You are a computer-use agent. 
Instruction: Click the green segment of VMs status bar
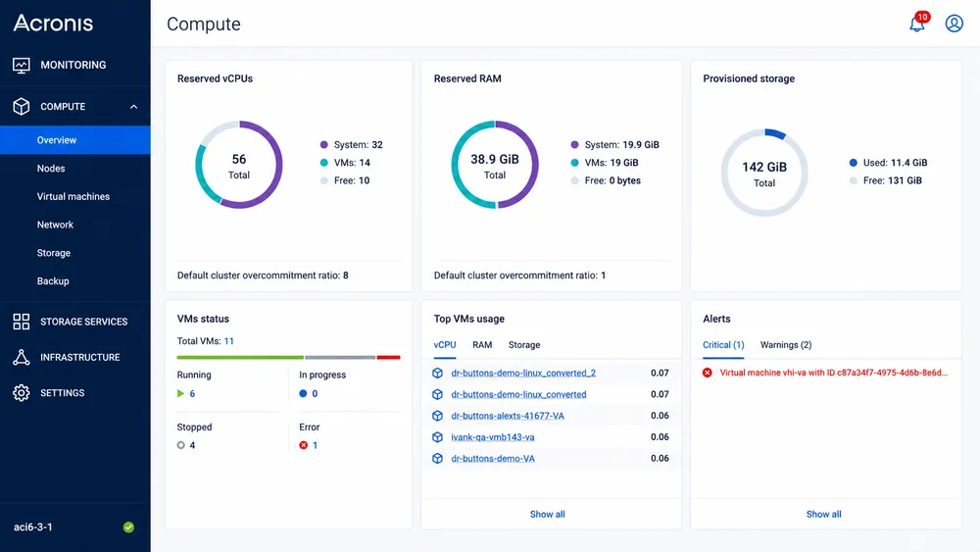[240, 358]
